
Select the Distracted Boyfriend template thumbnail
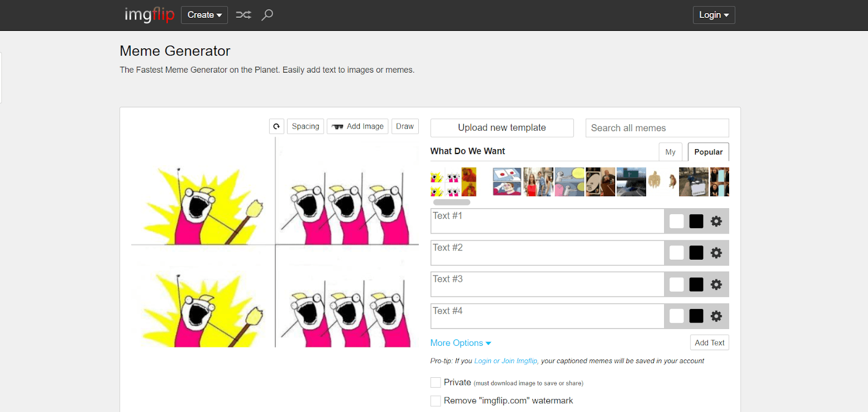538,182
